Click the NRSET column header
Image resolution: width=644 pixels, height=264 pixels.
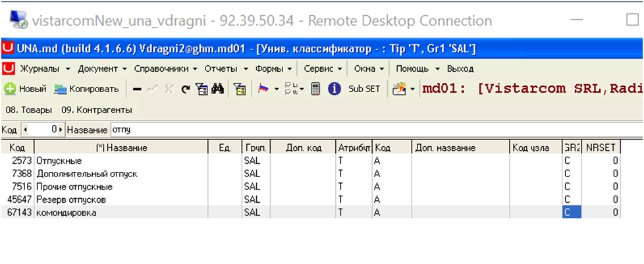point(601,148)
